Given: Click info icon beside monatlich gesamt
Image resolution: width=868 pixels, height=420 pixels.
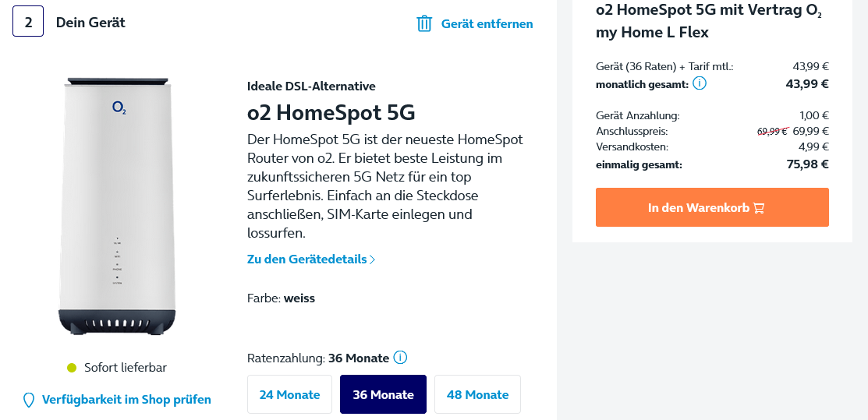Looking at the screenshot, I should (700, 84).
